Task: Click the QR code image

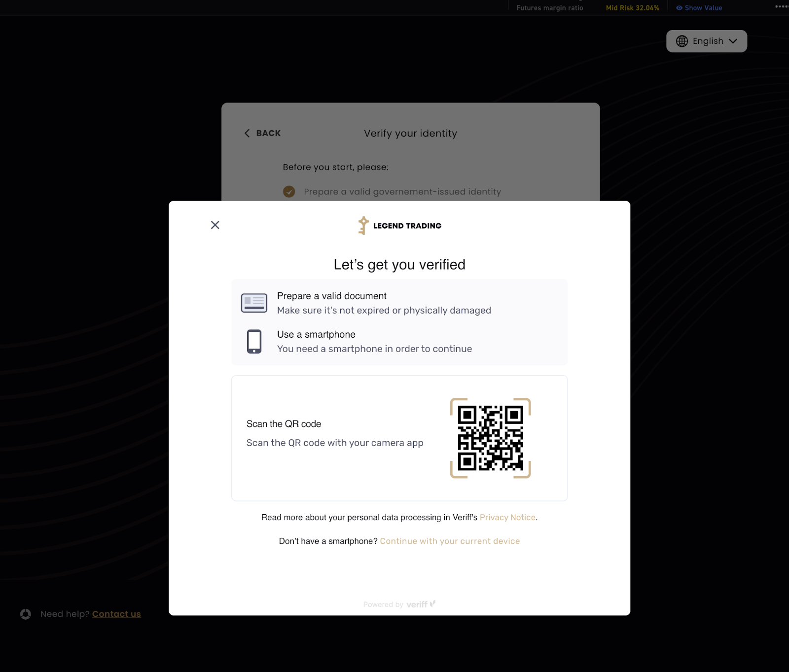Action: coord(490,438)
